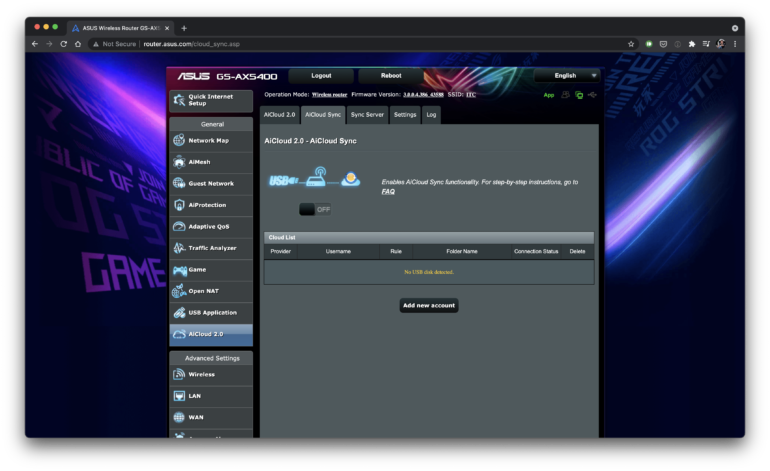
Task: Click the Rule column header
Action: click(x=396, y=251)
